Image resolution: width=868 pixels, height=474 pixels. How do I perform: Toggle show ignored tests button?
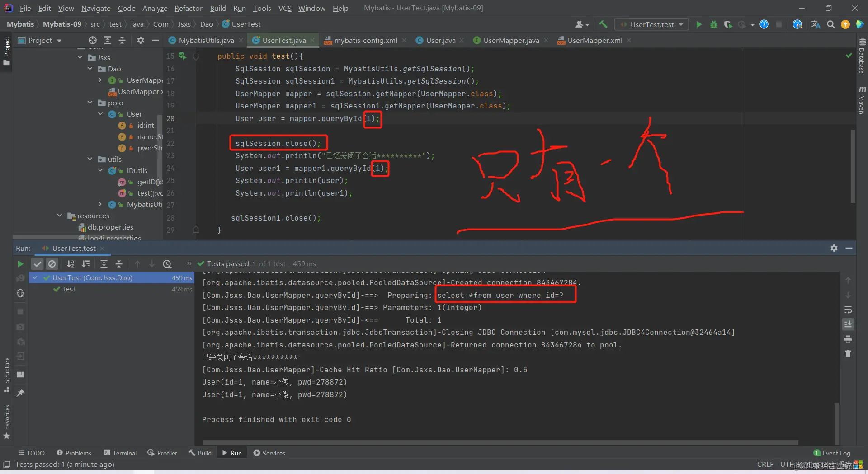tap(52, 264)
